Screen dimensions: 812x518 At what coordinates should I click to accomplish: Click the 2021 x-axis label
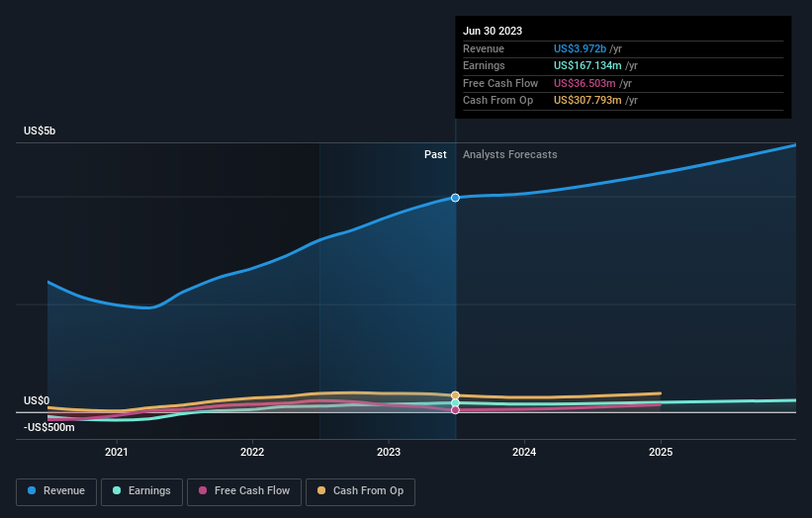point(117,452)
